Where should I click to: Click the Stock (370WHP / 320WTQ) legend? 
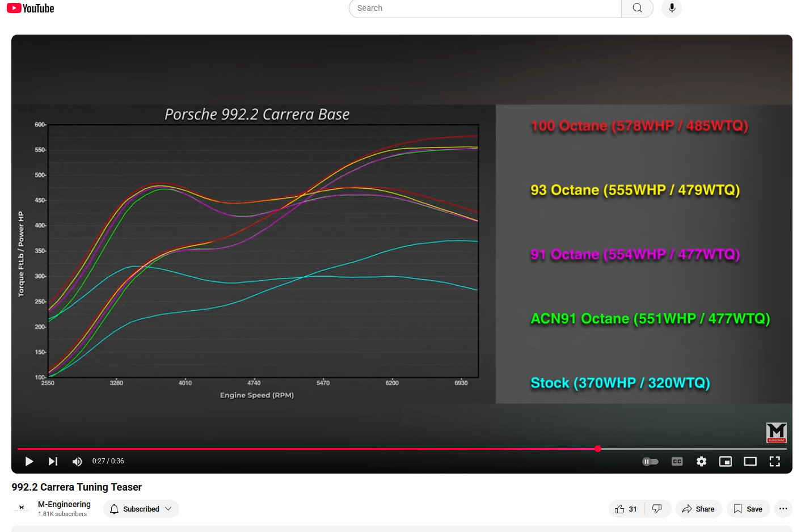click(620, 383)
